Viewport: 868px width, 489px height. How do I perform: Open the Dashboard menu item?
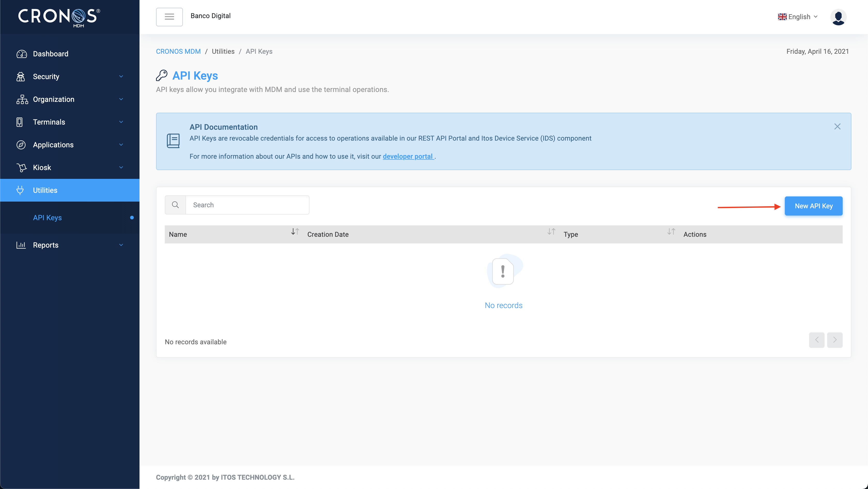[70, 54]
